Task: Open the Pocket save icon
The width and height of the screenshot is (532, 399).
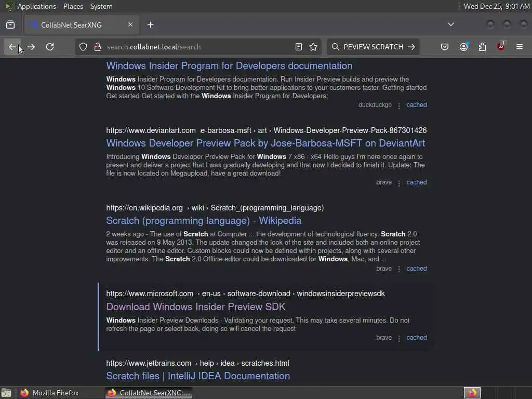Action: coord(445,47)
